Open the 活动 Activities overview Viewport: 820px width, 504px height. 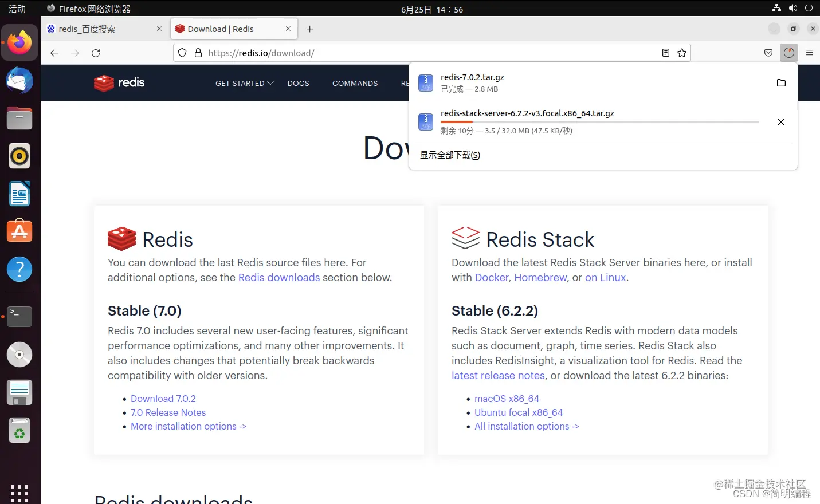[17, 9]
